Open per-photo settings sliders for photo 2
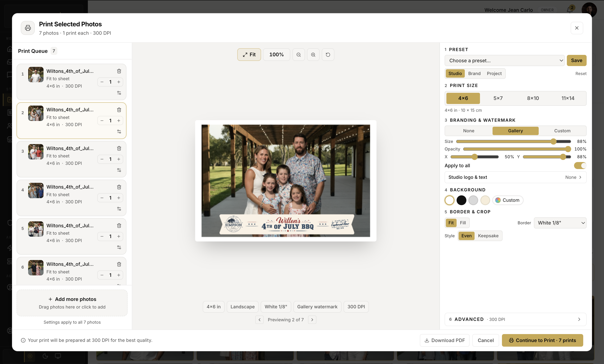The width and height of the screenshot is (604, 364). 119,132
